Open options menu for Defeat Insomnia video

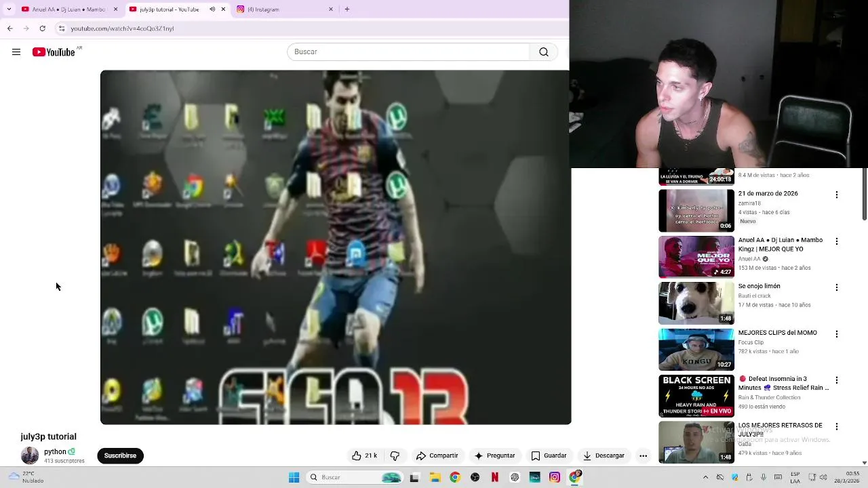tap(836, 380)
